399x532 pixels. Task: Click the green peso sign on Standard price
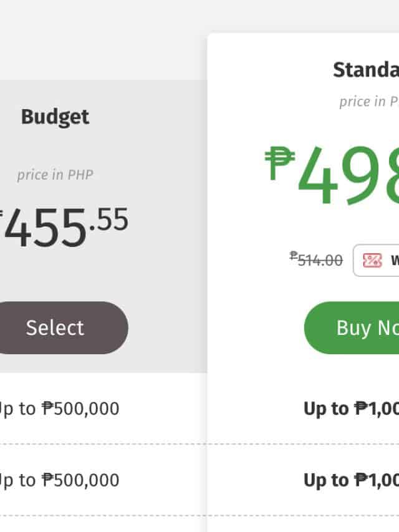pyautogui.click(x=279, y=162)
